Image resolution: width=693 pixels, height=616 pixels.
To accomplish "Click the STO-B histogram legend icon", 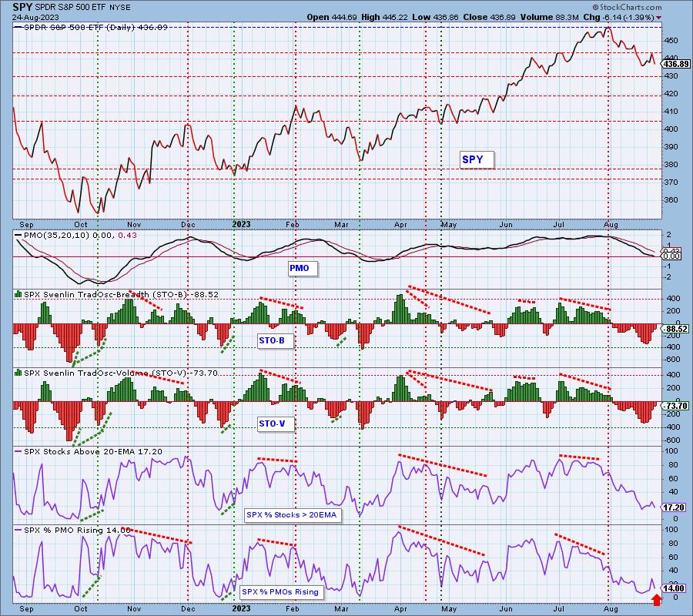I will pyautogui.click(x=18, y=294).
